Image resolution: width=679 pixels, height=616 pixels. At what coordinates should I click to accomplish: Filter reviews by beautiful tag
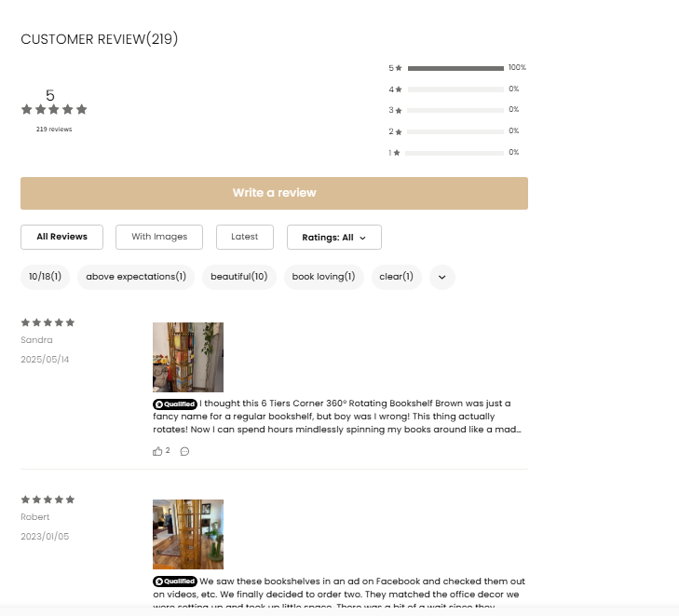[x=238, y=277]
